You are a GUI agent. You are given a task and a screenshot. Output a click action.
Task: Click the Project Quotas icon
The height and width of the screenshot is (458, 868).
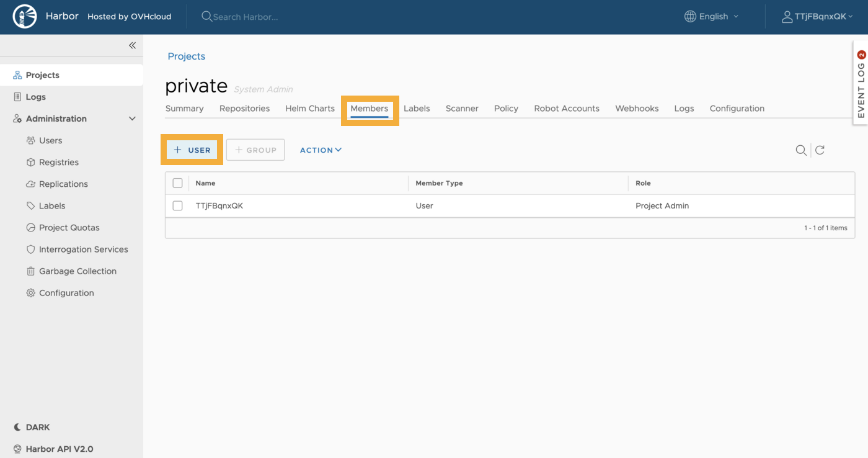pyautogui.click(x=30, y=227)
